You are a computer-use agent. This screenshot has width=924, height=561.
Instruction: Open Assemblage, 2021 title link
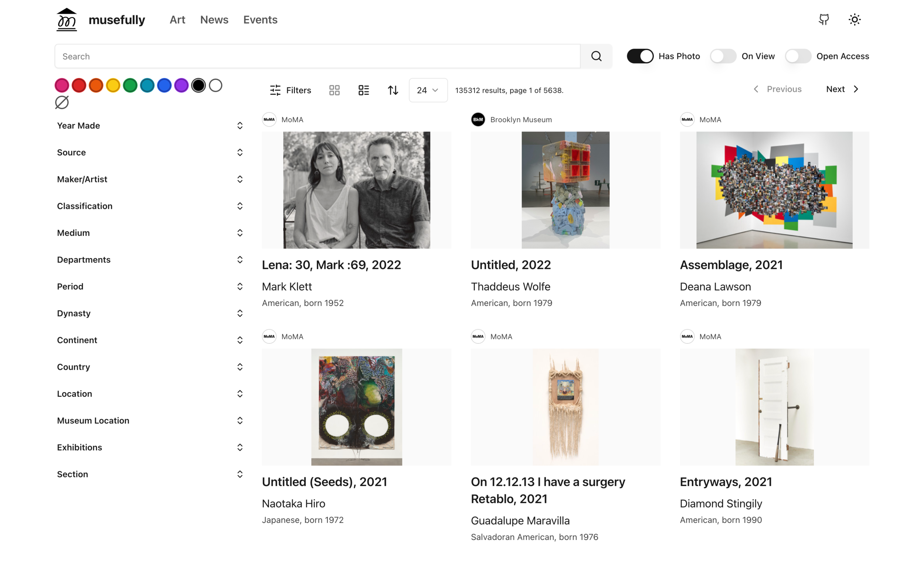731,265
